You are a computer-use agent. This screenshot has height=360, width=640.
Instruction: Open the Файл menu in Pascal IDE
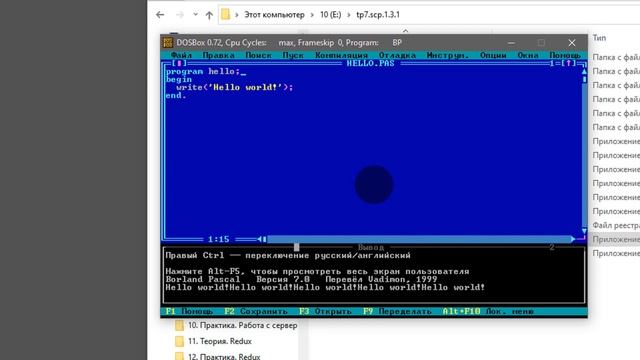tap(181, 55)
